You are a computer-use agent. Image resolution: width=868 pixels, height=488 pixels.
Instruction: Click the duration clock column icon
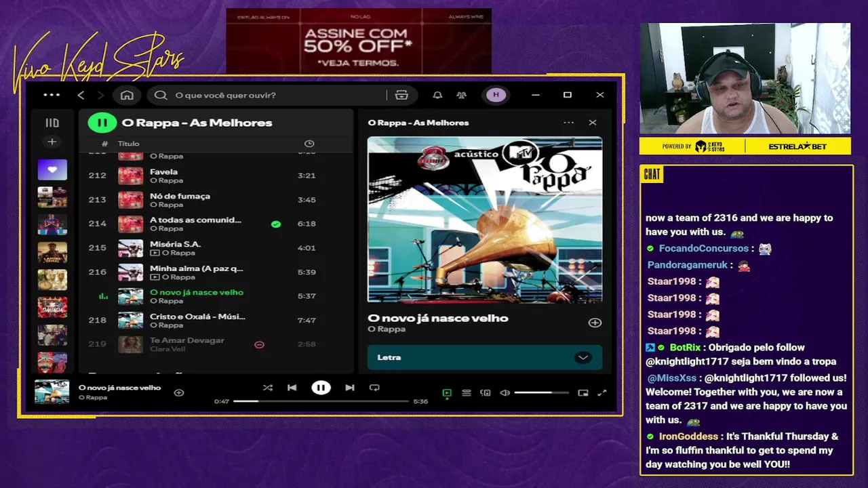coord(309,144)
